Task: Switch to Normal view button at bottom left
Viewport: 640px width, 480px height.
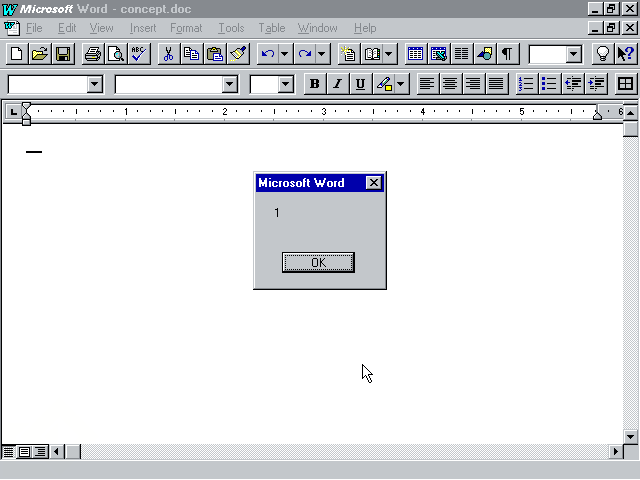Action: tap(8, 451)
